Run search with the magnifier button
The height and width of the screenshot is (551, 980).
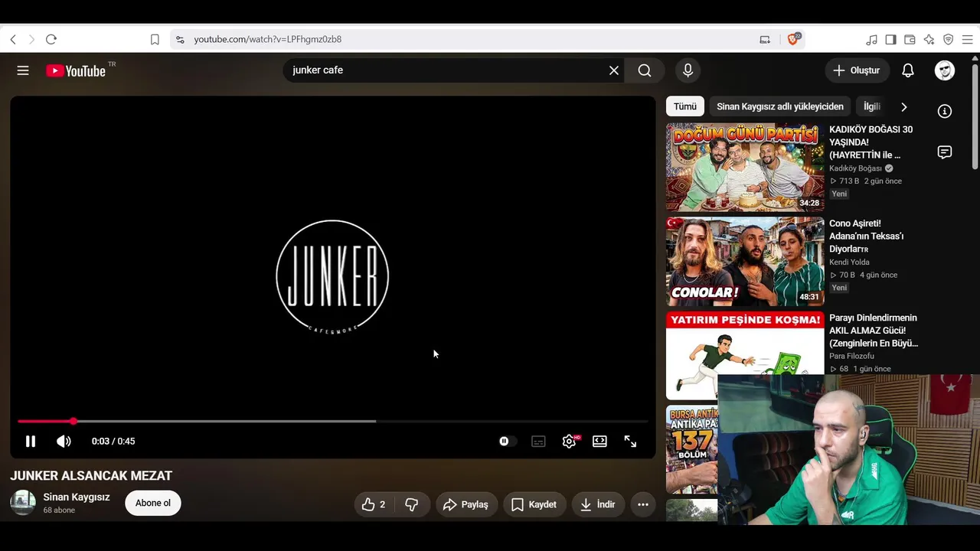click(x=645, y=70)
